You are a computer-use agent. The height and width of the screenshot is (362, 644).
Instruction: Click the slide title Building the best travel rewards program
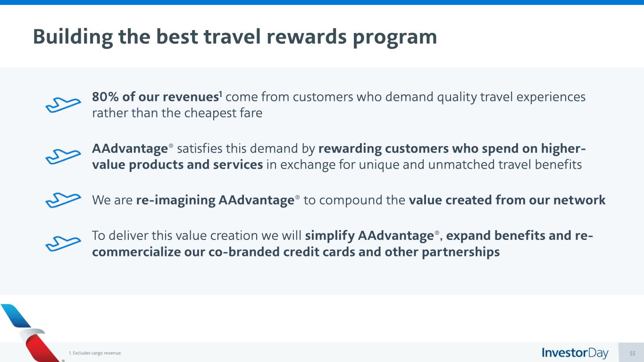(234, 37)
